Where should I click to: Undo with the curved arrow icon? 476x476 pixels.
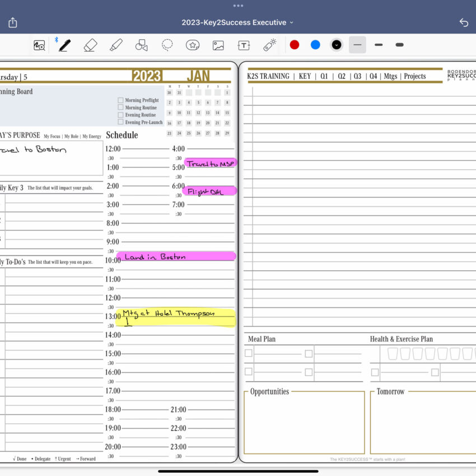tap(464, 22)
